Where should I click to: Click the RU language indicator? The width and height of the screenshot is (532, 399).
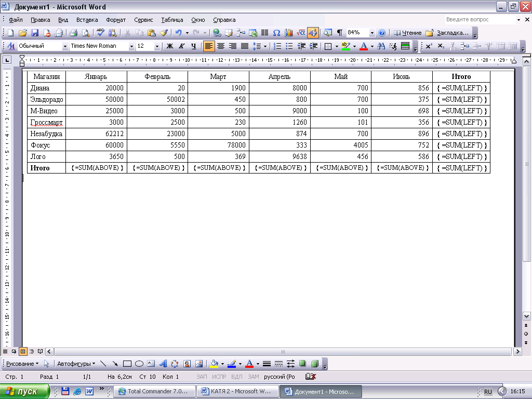[488, 392]
